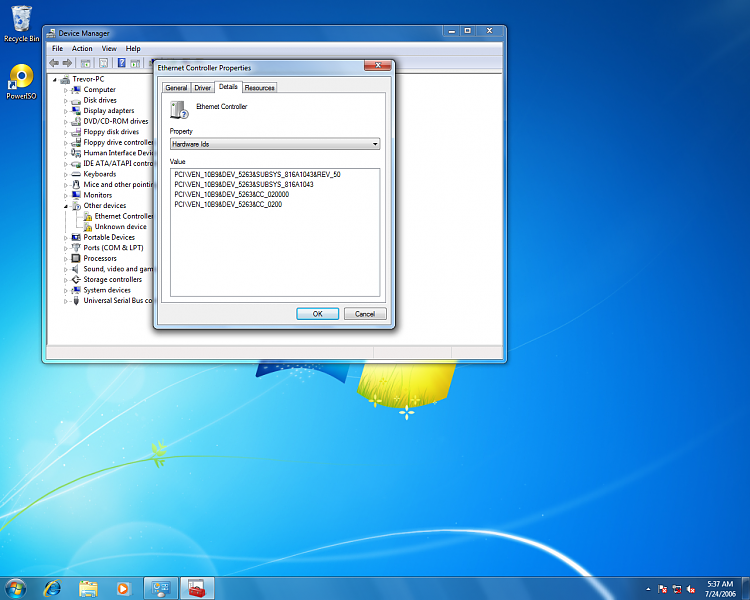Select the PowerISO desktop shortcut
This screenshot has height=600, width=750.
pyautogui.click(x=21, y=81)
